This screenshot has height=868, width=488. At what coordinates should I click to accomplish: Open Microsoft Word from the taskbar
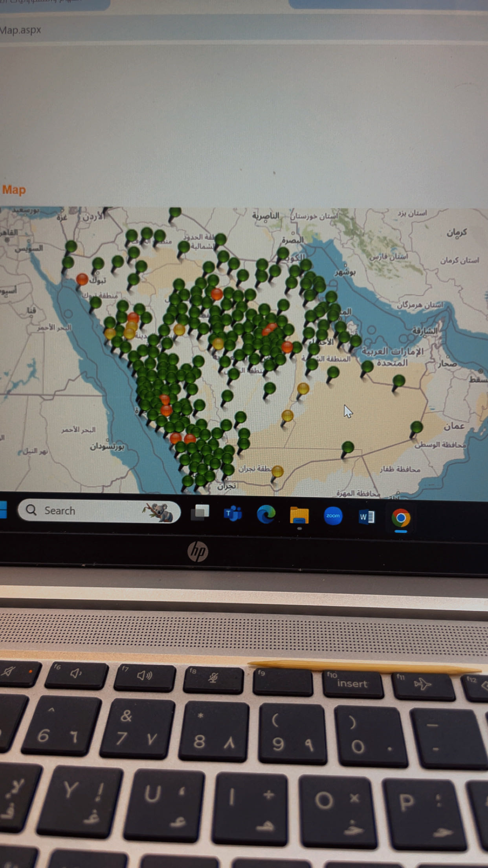pyautogui.click(x=367, y=517)
